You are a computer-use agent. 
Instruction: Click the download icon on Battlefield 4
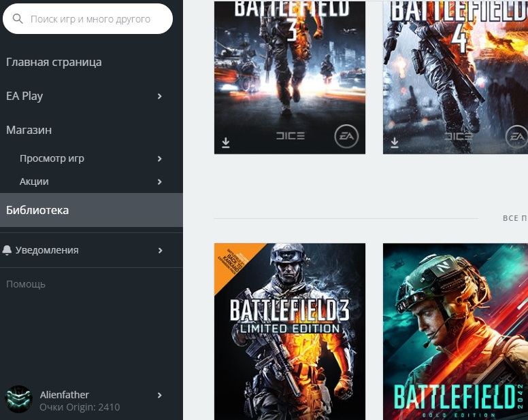[x=395, y=143]
